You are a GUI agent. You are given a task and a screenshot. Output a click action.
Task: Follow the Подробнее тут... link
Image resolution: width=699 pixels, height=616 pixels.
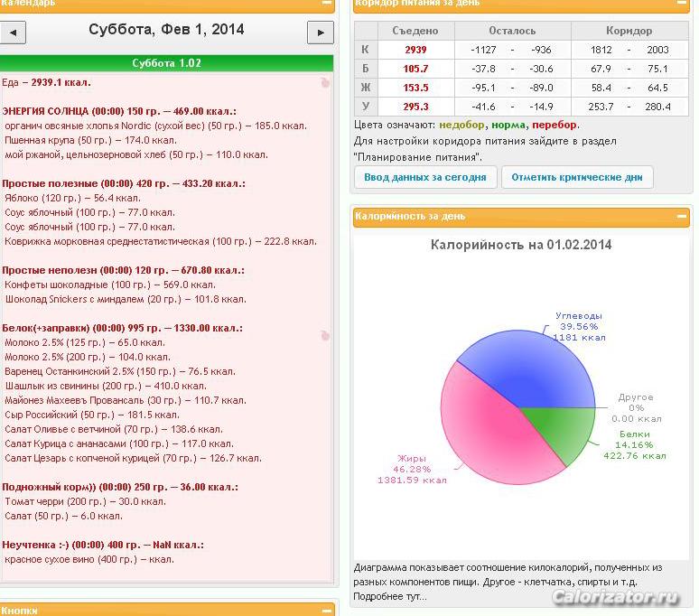pos(390,597)
